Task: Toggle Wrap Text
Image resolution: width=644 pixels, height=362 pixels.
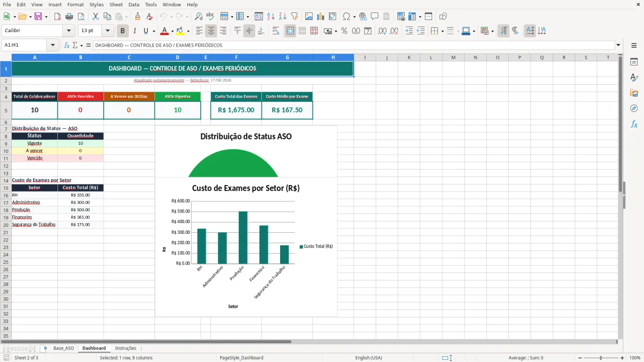Action: click(x=276, y=31)
